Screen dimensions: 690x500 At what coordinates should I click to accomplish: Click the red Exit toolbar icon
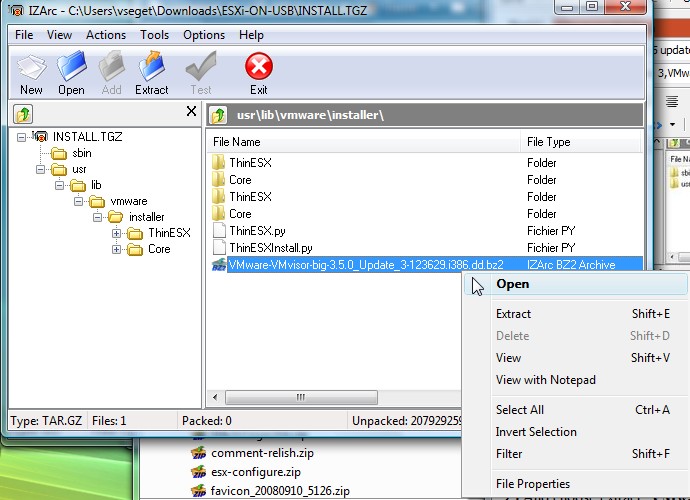click(259, 66)
